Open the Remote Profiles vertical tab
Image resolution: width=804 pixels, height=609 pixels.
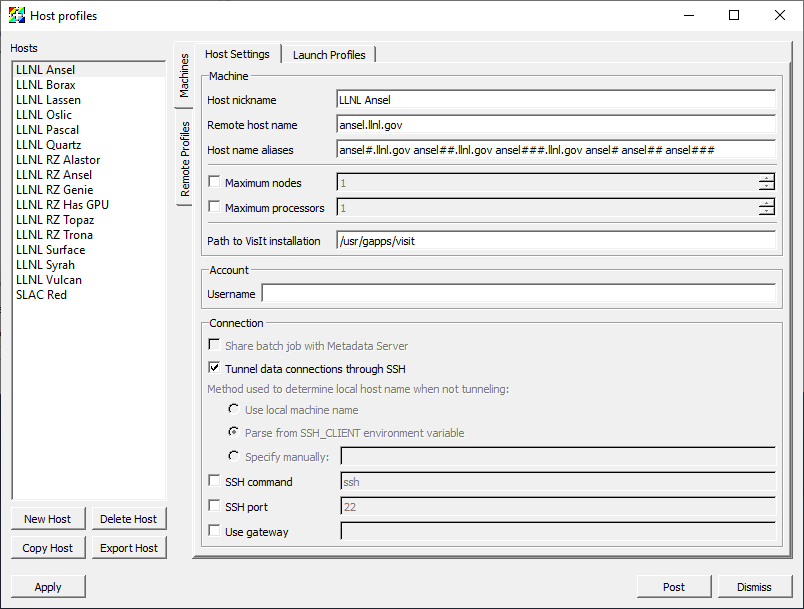point(185,159)
